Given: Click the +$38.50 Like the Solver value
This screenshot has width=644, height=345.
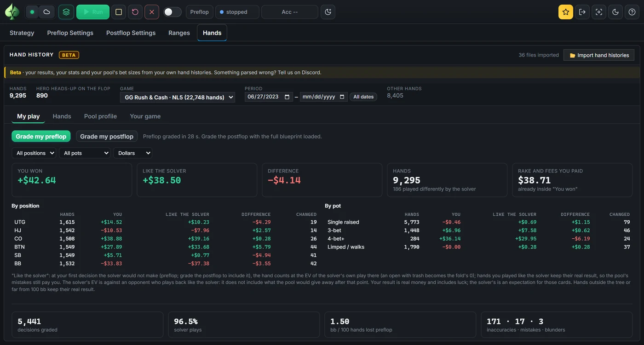Looking at the screenshot, I should (x=162, y=180).
